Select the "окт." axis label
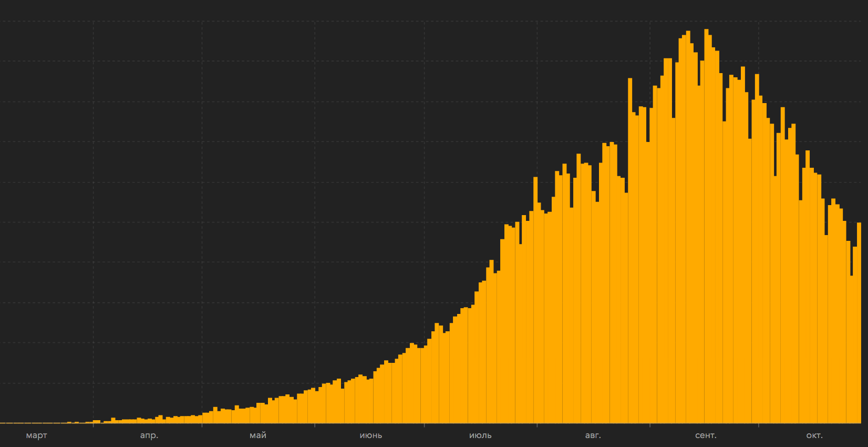 pyautogui.click(x=814, y=435)
